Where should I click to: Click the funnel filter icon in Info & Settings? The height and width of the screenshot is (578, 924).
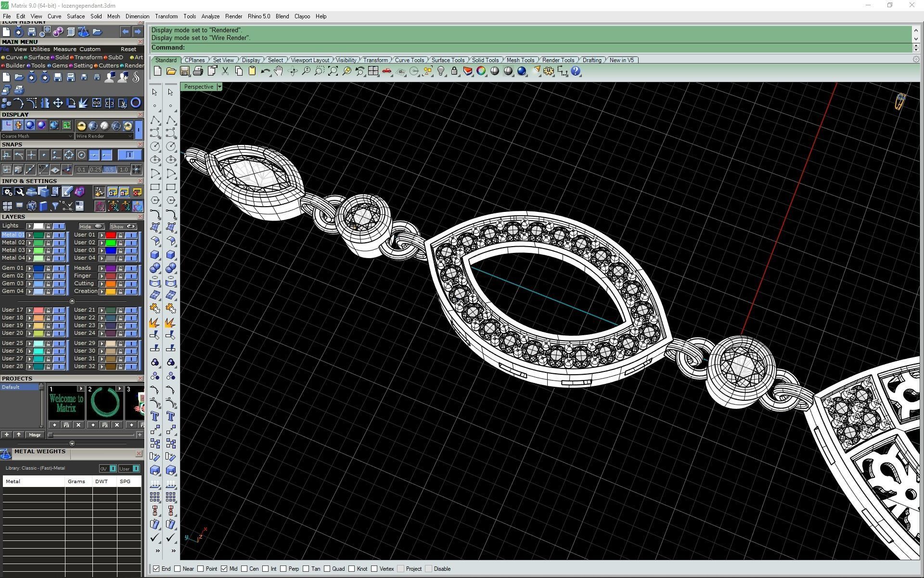point(55,206)
